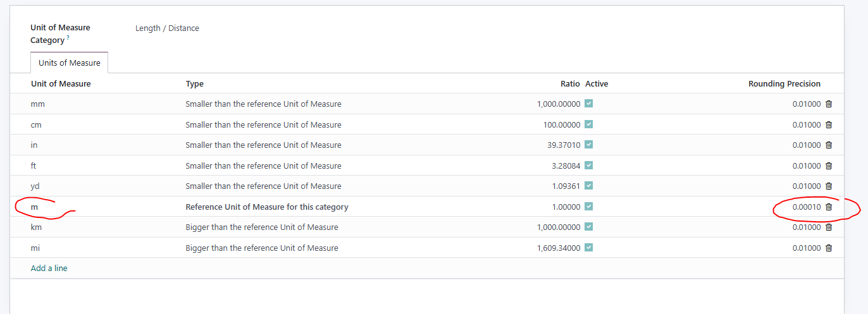Delete the mi unit row
Image resolution: width=868 pixels, height=314 pixels.
829,248
